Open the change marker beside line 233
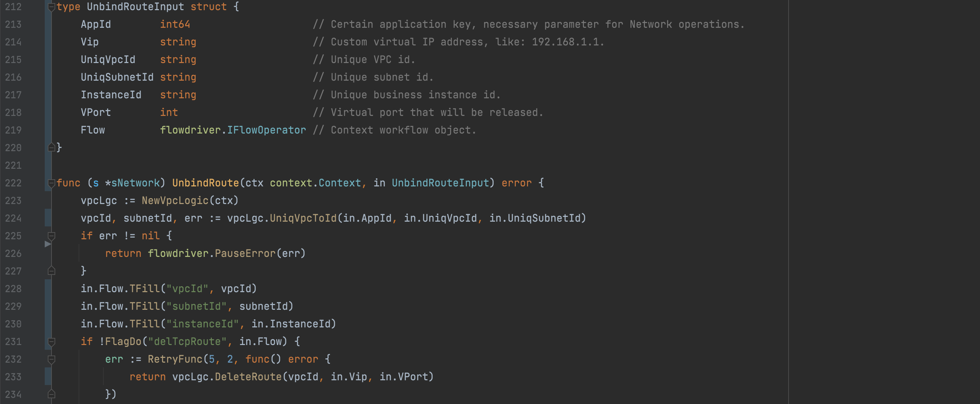 pyautogui.click(x=48, y=377)
